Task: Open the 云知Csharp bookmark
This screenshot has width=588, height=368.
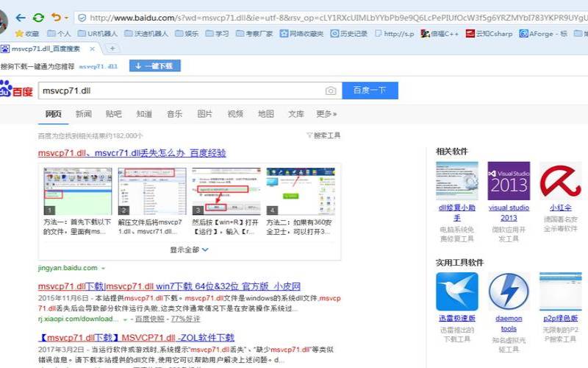Action: [489, 34]
